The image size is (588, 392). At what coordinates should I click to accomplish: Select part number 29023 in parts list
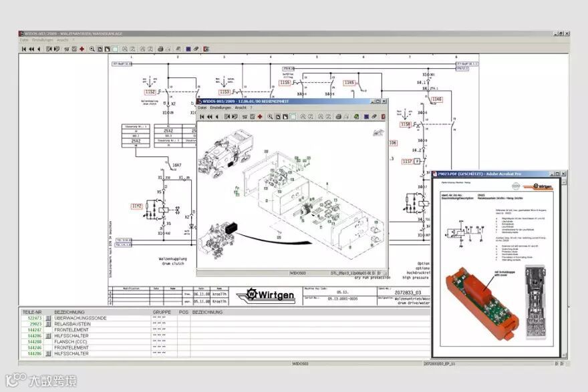[35, 324]
